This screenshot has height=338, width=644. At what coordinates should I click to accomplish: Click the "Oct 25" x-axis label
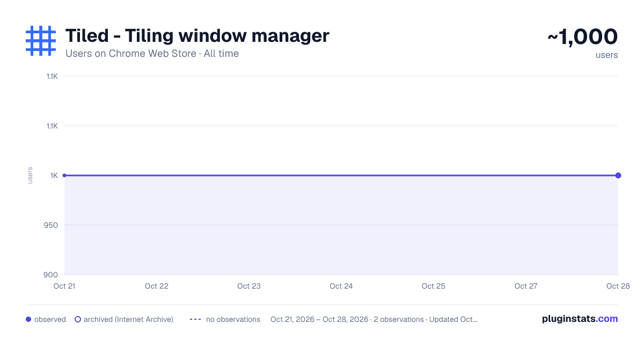[434, 286]
